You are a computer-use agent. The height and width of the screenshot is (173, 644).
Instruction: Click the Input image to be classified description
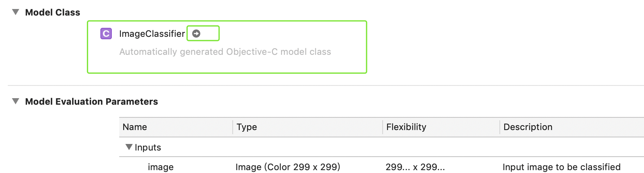point(561,167)
